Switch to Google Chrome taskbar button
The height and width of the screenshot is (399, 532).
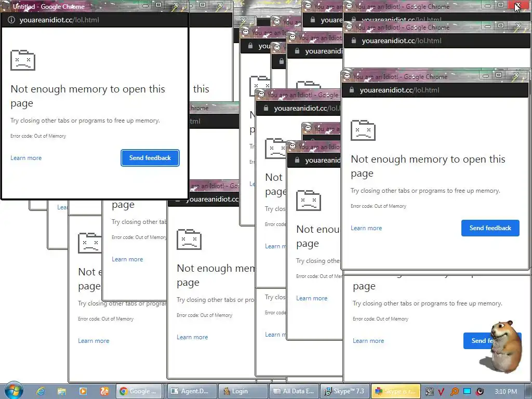click(x=140, y=391)
